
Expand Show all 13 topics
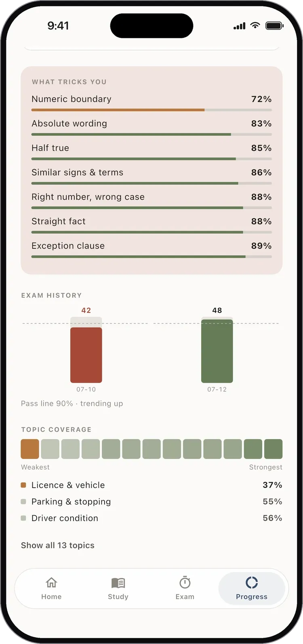(58, 545)
